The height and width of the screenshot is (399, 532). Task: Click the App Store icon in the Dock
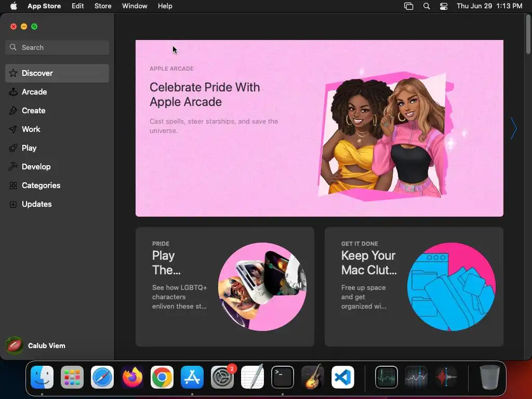point(192,377)
